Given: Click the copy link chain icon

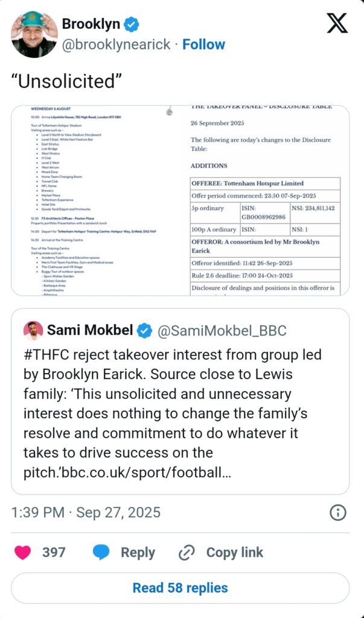Looking at the screenshot, I should [x=187, y=552].
